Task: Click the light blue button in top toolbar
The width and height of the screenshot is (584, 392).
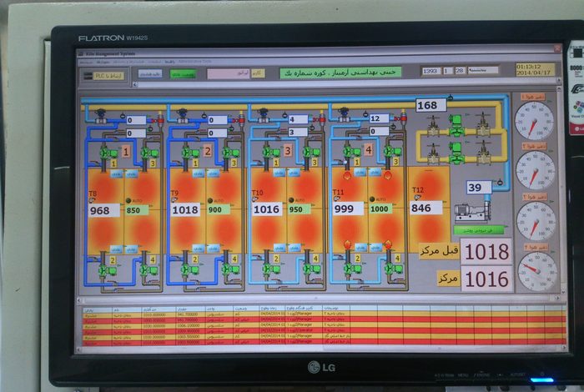Action: click(x=149, y=73)
